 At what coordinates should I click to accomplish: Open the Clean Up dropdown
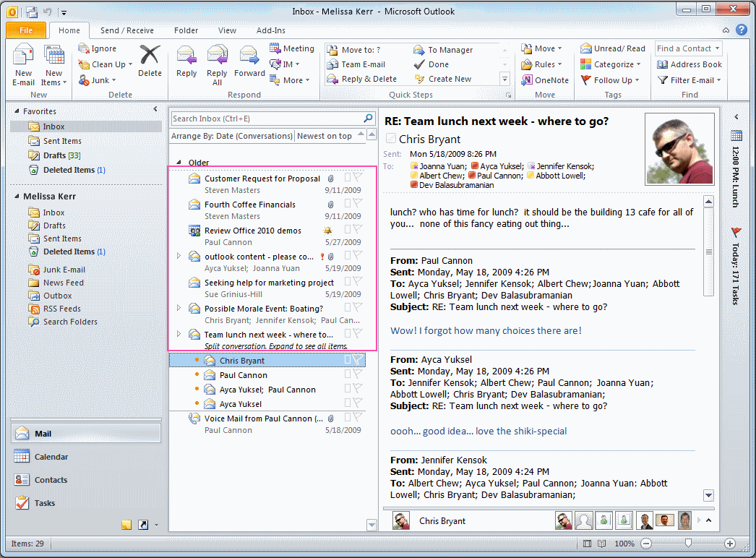[x=105, y=64]
